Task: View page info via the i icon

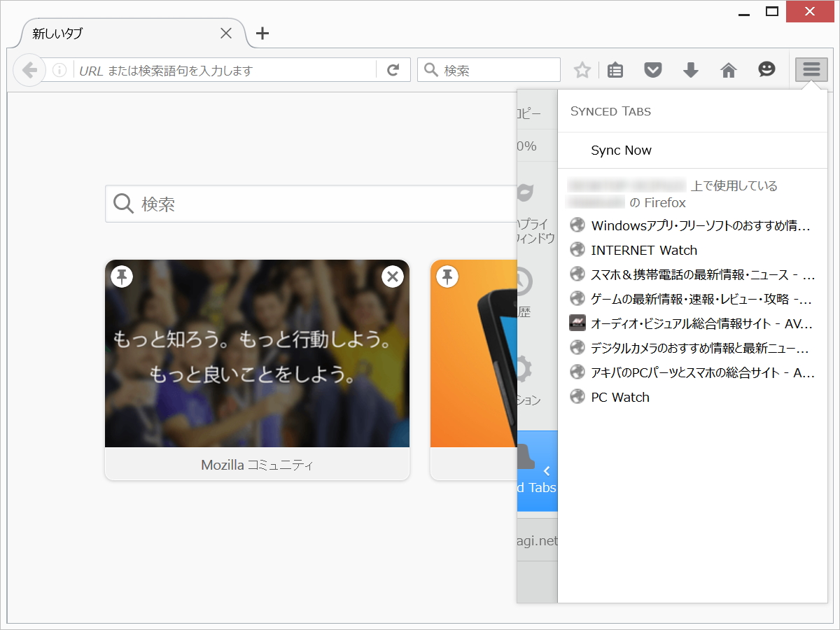Action: tap(60, 69)
